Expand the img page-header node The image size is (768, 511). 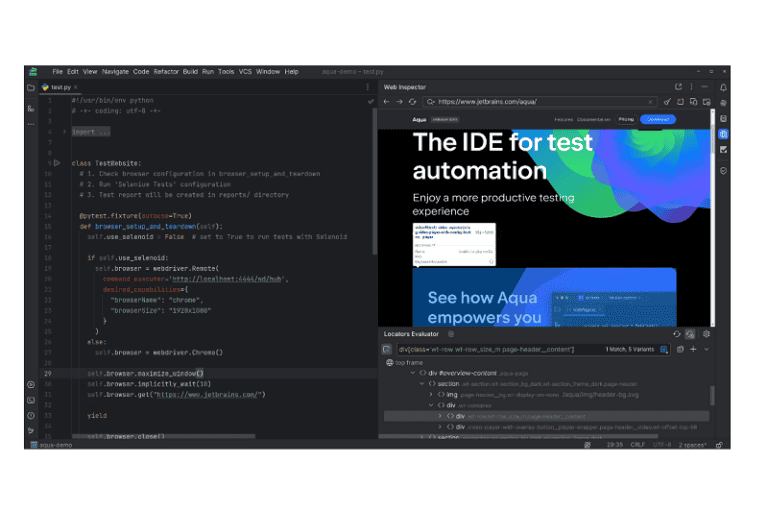(x=431, y=394)
